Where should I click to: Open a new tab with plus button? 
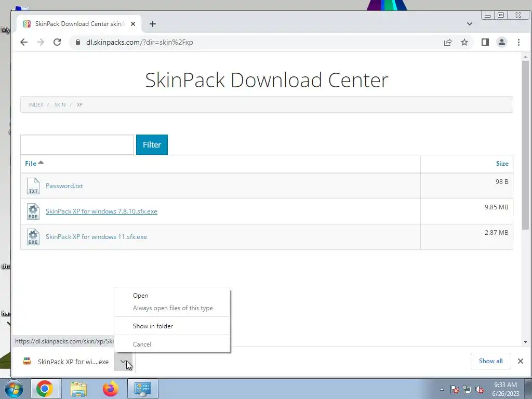click(153, 24)
